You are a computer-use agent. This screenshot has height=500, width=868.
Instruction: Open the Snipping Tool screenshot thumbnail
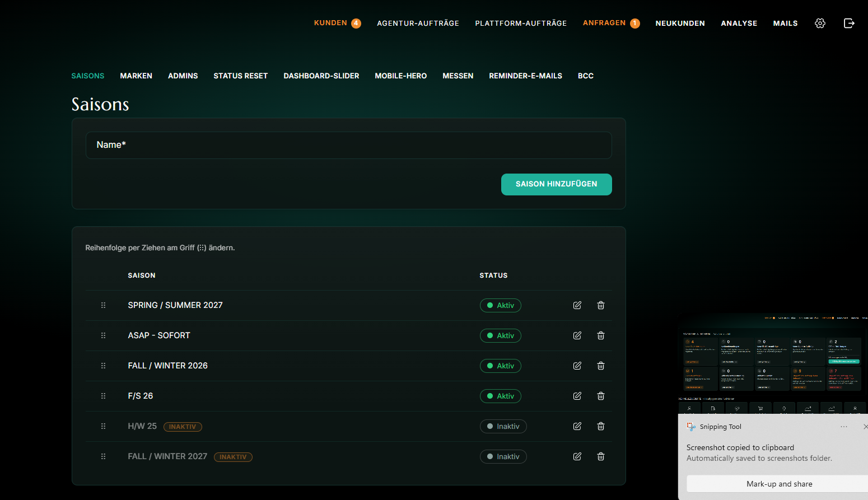[773, 363]
